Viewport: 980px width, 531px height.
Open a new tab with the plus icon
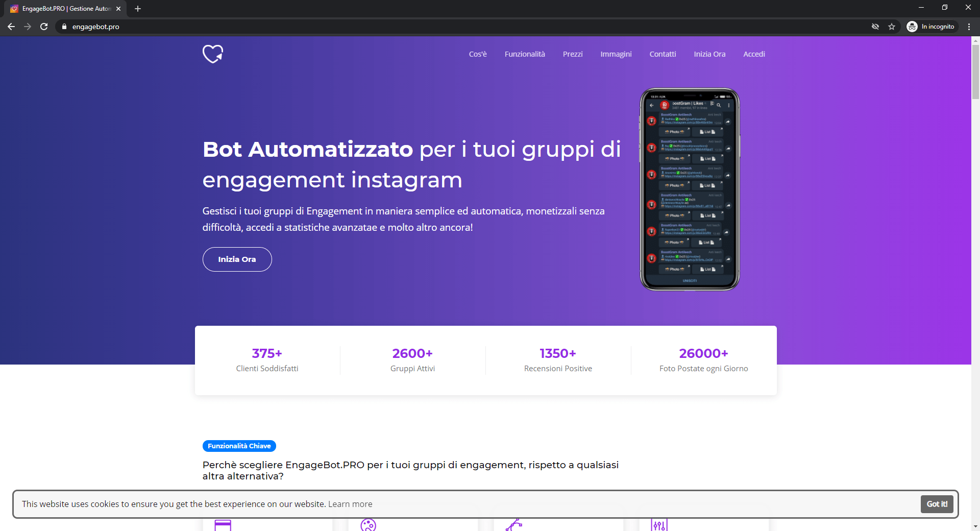[137, 9]
